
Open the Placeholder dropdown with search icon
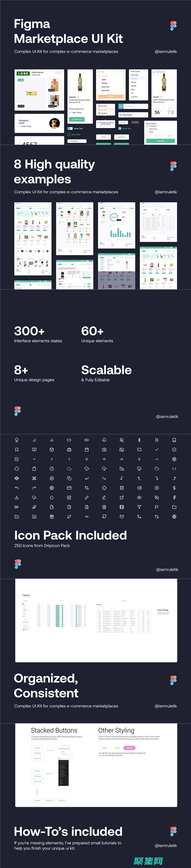pos(133,115)
